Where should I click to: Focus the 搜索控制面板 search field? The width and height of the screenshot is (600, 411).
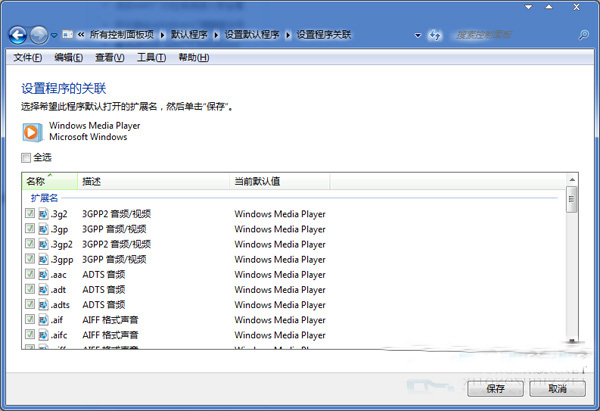pos(513,35)
